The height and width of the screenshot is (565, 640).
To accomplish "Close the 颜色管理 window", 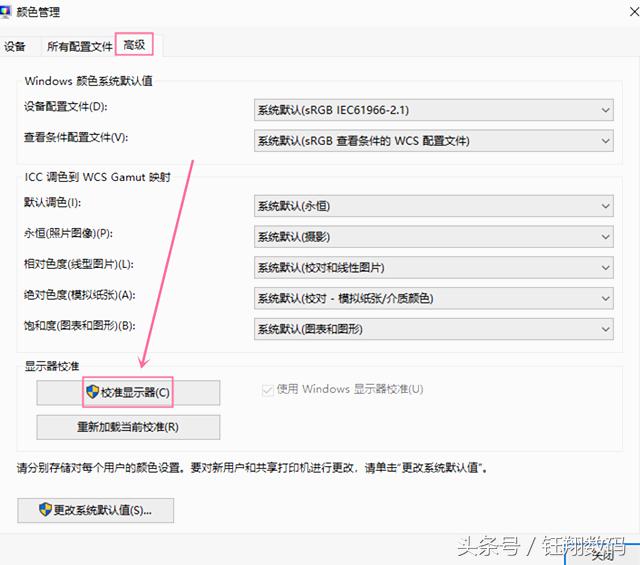I will pyautogui.click(x=634, y=12).
